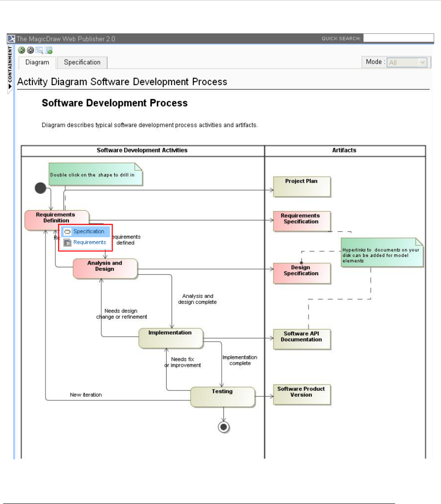This screenshot has width=441, height=504.
Task: Click the MagicDraw logo icon
Action: click(11, 39)
